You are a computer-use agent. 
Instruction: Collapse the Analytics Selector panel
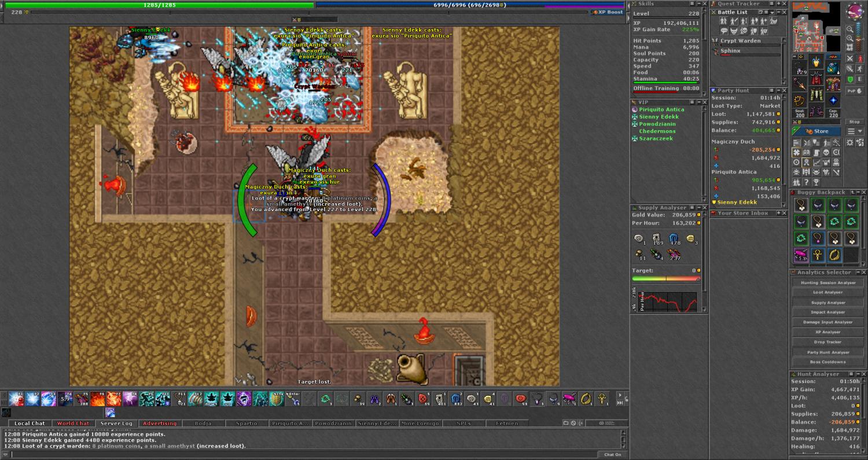(x=858, y=273)
